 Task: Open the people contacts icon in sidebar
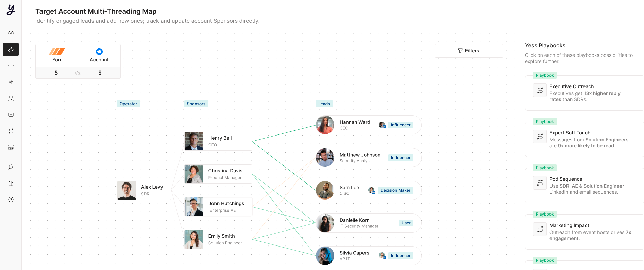(11, 98)
